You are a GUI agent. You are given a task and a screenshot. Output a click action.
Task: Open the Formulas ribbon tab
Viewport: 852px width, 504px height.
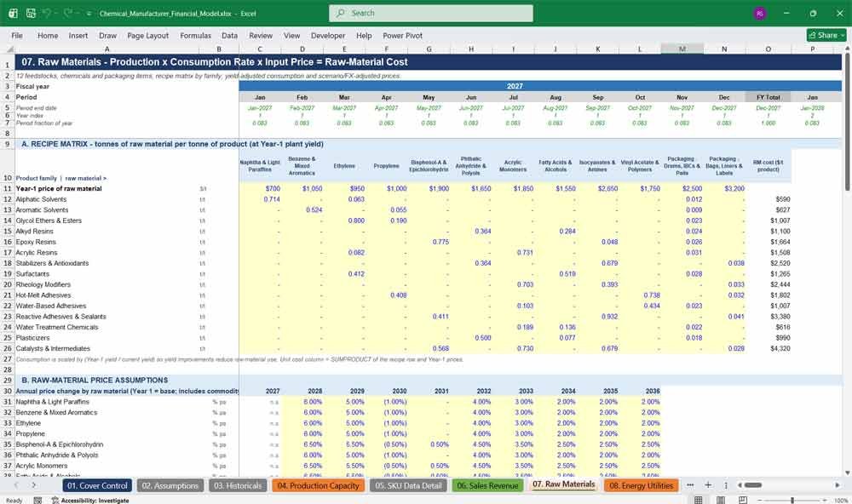tap(196, 35)
